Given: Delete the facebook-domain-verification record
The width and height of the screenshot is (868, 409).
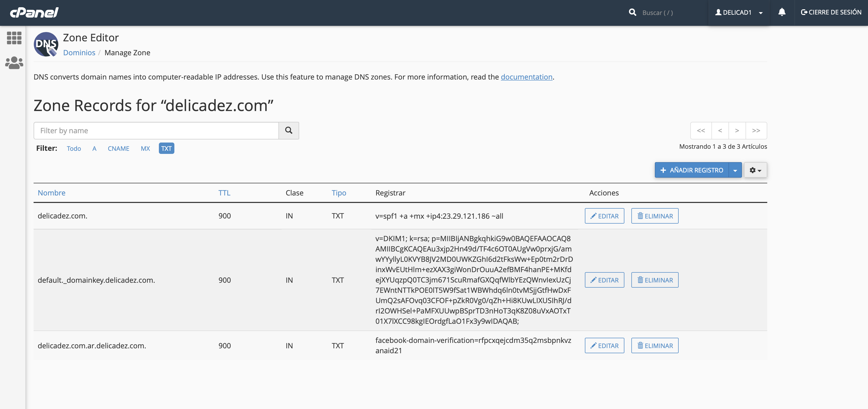Looking at the screenshot, I should [655, 346].
